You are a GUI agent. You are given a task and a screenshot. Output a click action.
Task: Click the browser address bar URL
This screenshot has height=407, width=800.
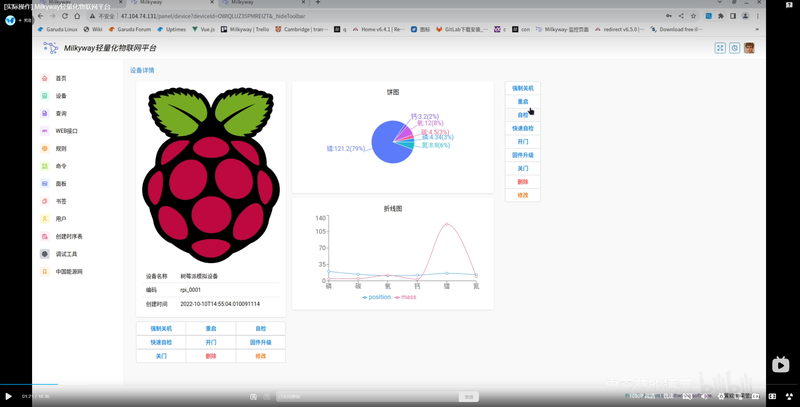point(213,16)
